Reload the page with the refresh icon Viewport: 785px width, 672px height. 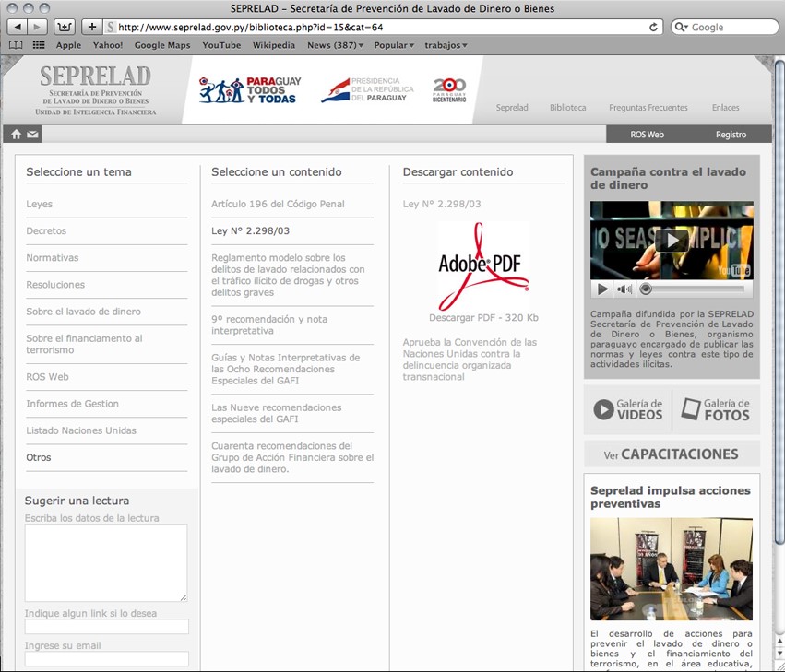653,27
